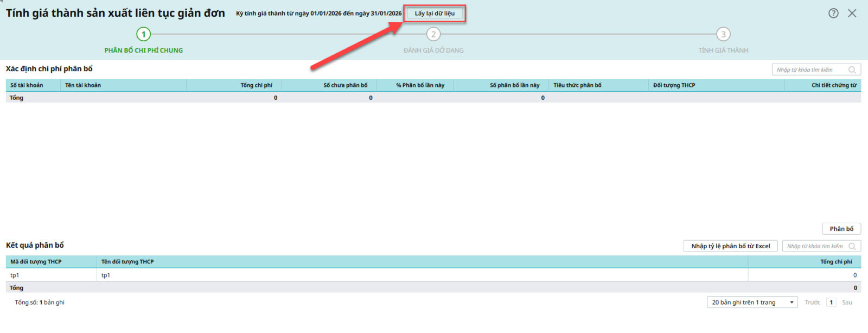
Task: Click Nhập tỷ lệ phân bổ từ Excel
Action: click(730, 247)
